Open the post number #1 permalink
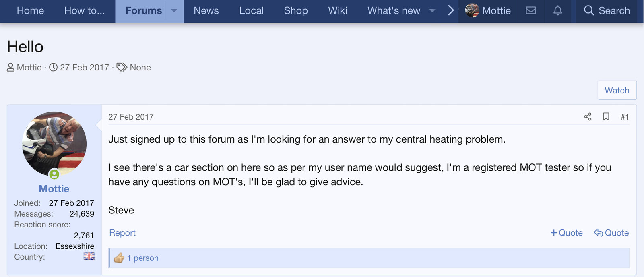The width and height of the screenshot is (644, 277). coord(624,117)
